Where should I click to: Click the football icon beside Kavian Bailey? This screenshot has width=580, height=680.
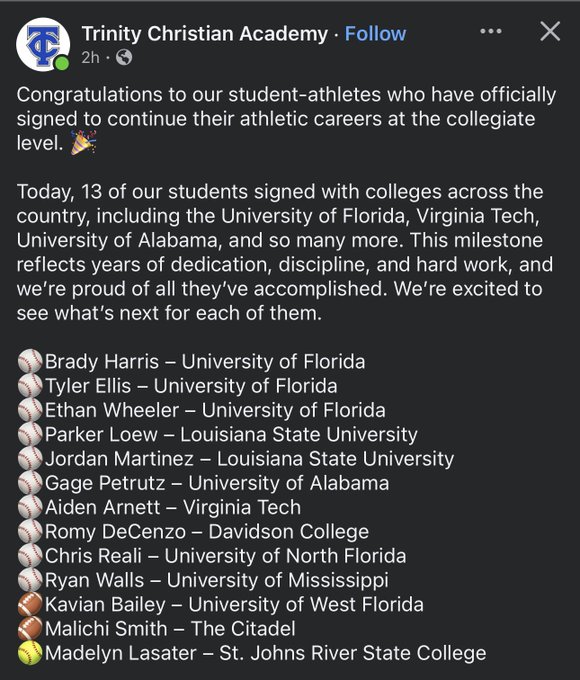pyautogui.click(x=30, y=605)
